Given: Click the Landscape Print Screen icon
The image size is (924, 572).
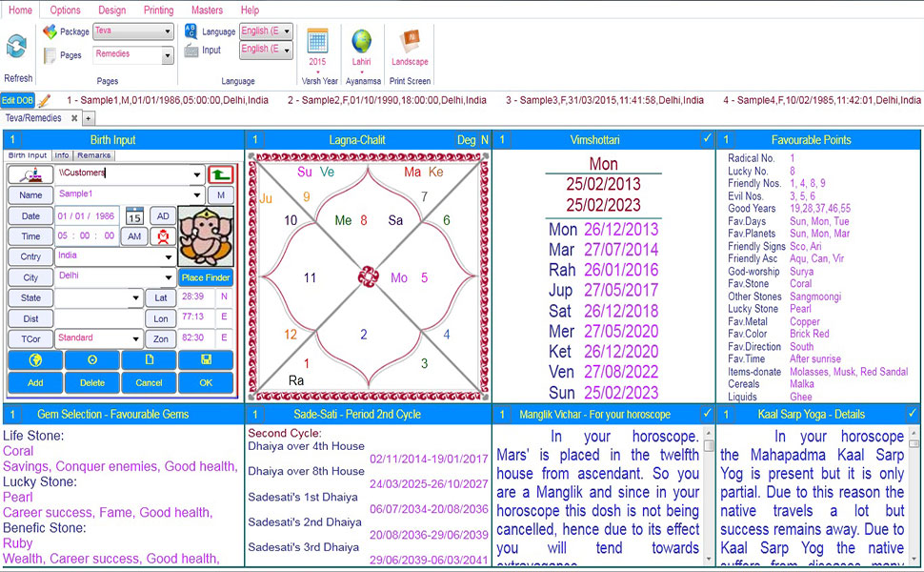Looking at the screenshot, I should coord(410,41).
